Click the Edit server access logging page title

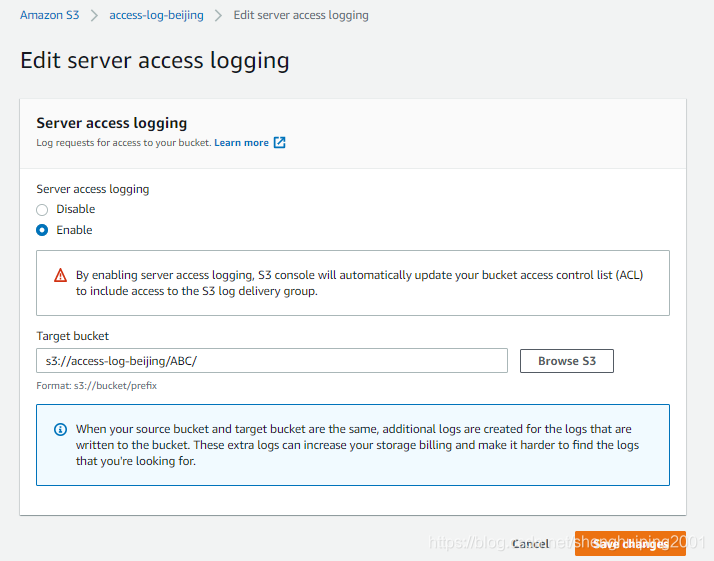click(155, 61)
